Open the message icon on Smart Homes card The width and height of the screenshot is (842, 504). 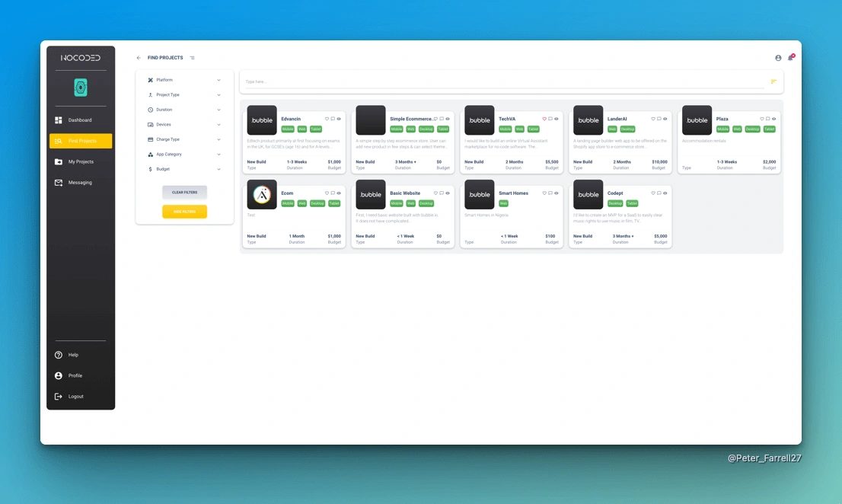550,193
